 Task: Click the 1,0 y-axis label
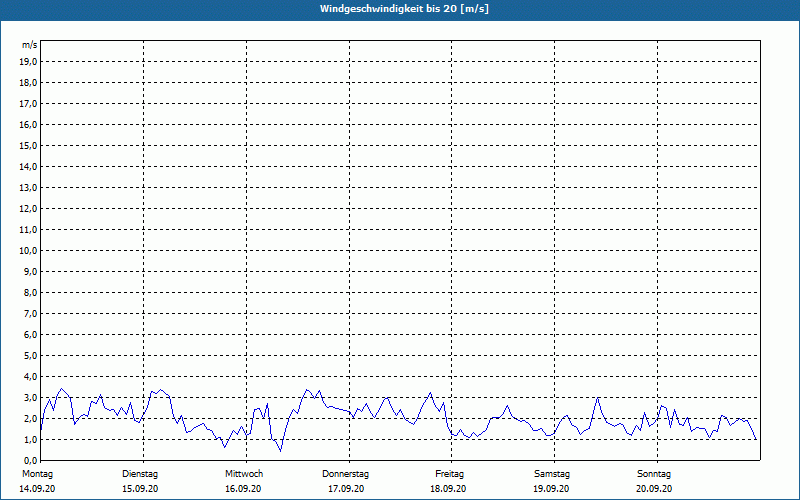point(30,439)
